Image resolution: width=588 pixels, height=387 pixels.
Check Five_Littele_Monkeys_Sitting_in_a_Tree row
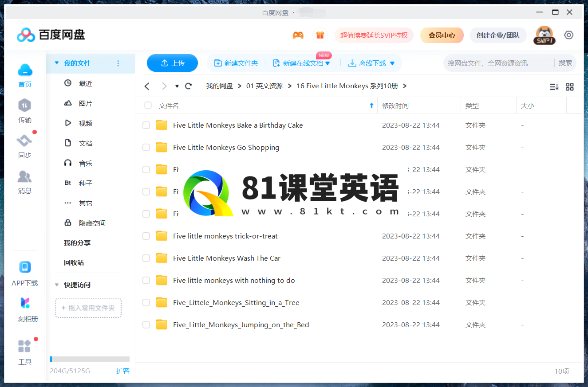tap(146, 303)
